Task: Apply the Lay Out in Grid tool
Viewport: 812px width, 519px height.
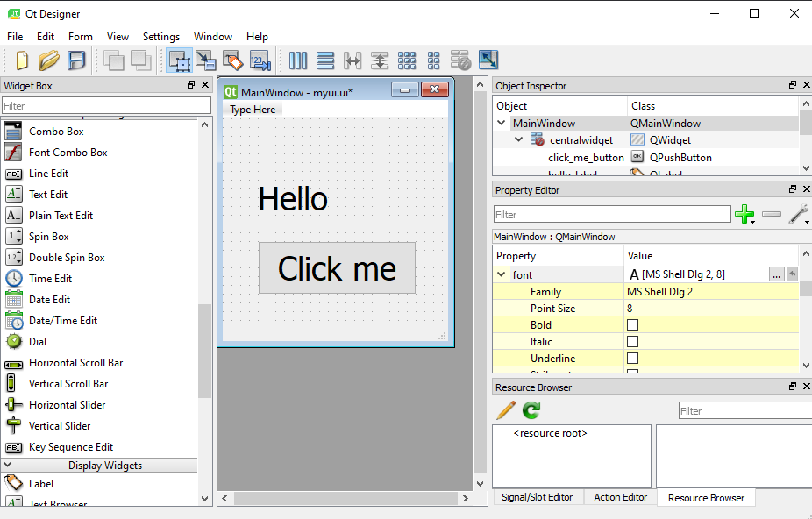Action: pyautogui.click(x=407, y=60)
